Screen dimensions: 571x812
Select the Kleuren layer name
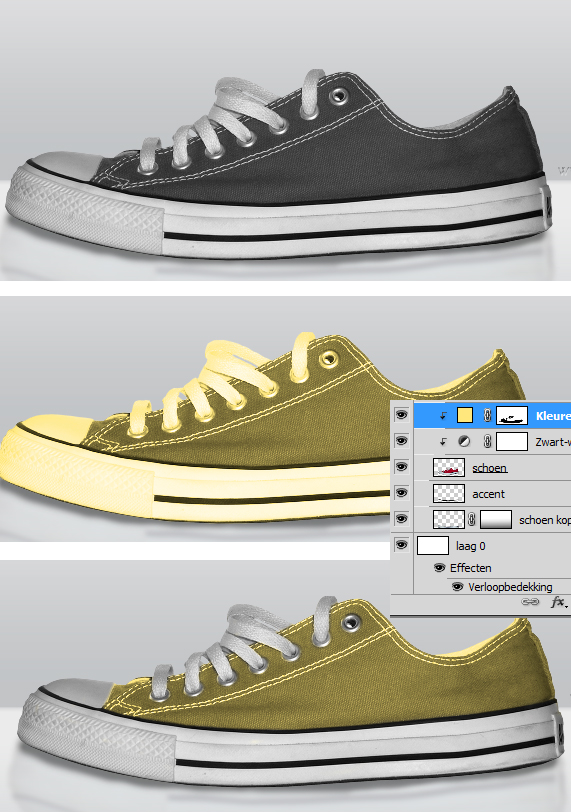(553, 416)
